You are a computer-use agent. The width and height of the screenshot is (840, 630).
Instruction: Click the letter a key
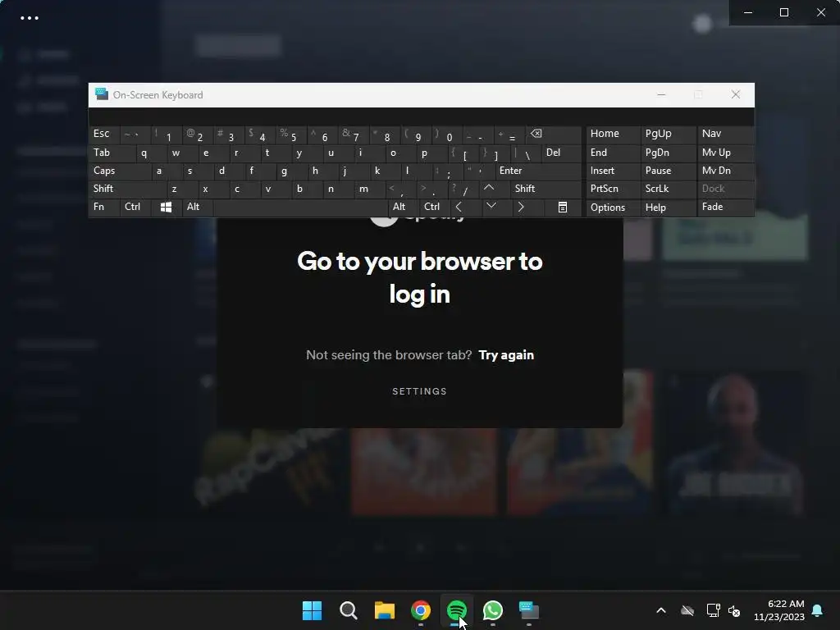click(x=167, y=171)
